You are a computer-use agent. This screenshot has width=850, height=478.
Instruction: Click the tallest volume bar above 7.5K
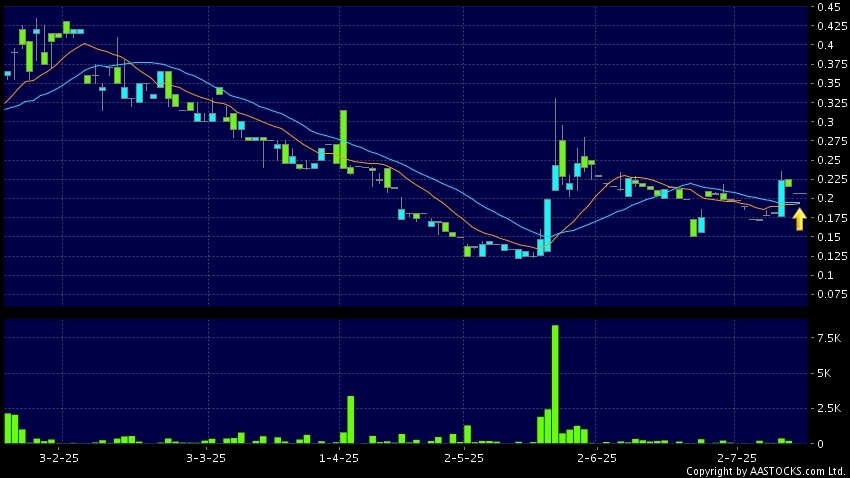tap(555, 384)
